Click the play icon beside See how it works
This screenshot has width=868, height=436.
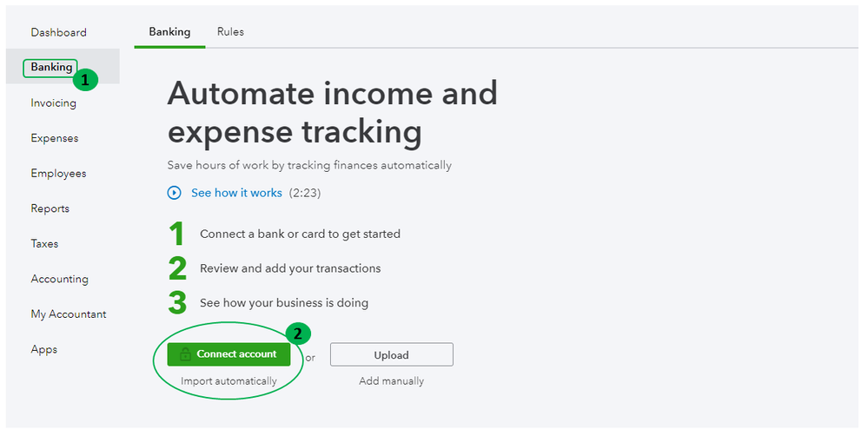[x=175, y=193]
